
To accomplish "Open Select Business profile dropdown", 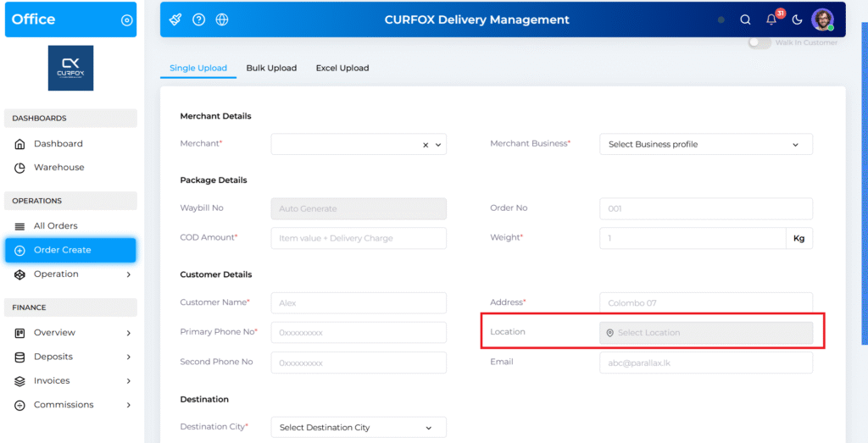I will click(x=705, y=145).
